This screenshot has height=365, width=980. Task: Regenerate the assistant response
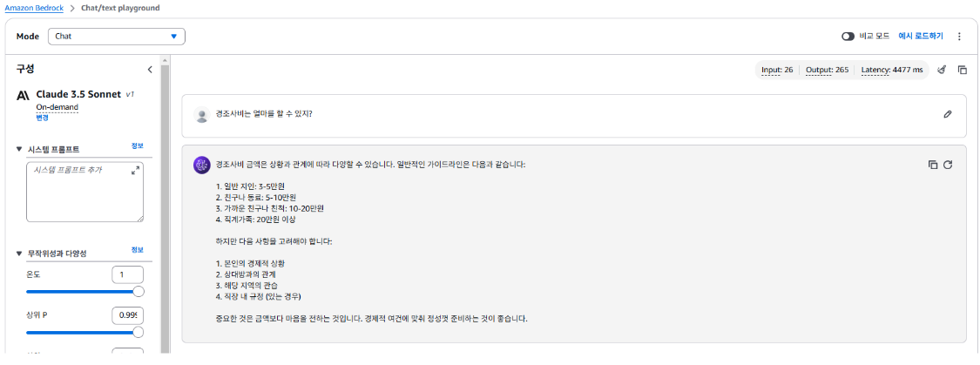tap(948, 165)
